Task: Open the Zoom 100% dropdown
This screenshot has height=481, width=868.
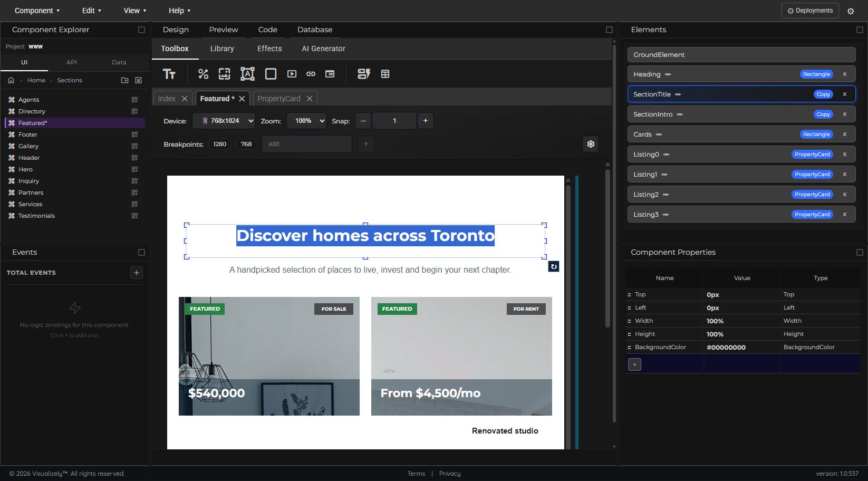Action: point(306,121)
